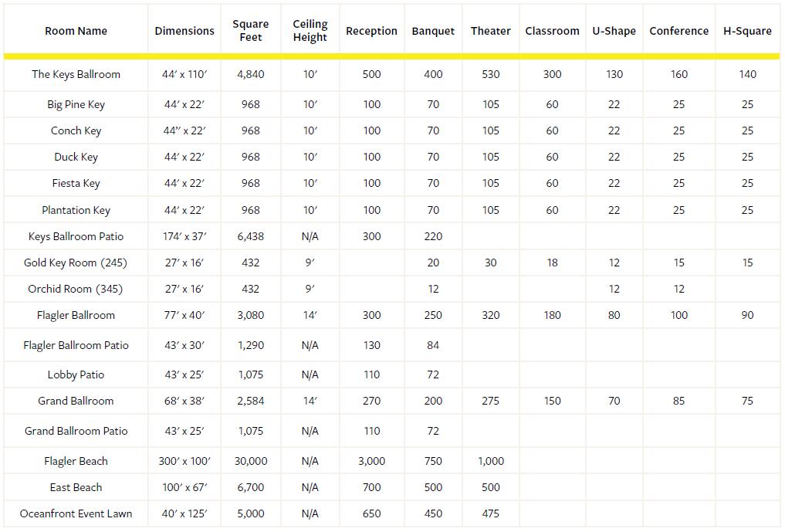
Task: Select the East Beach room name
Action: (76, 487)
